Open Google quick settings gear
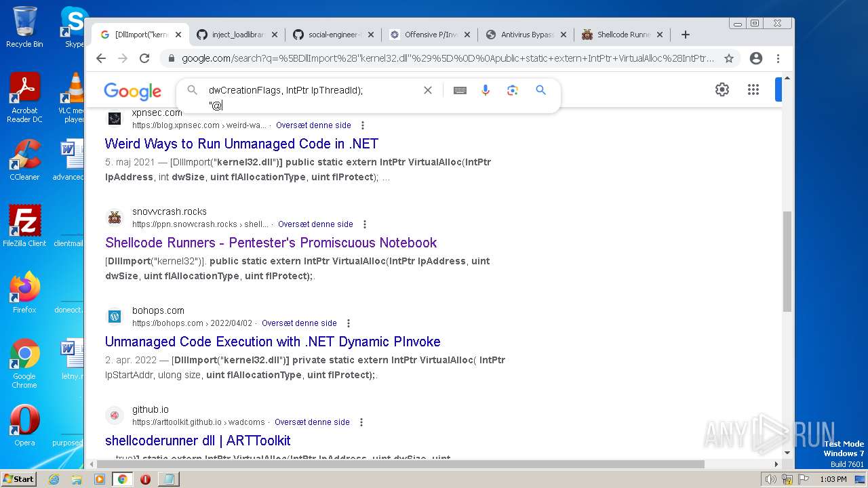This screenshot has width=868, height=488. [x=722, y=89]
